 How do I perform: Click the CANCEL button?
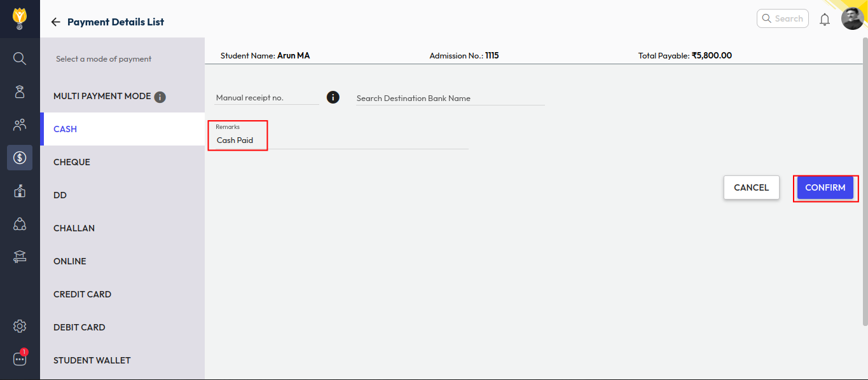pyautogui.click(x=751, y=187)
